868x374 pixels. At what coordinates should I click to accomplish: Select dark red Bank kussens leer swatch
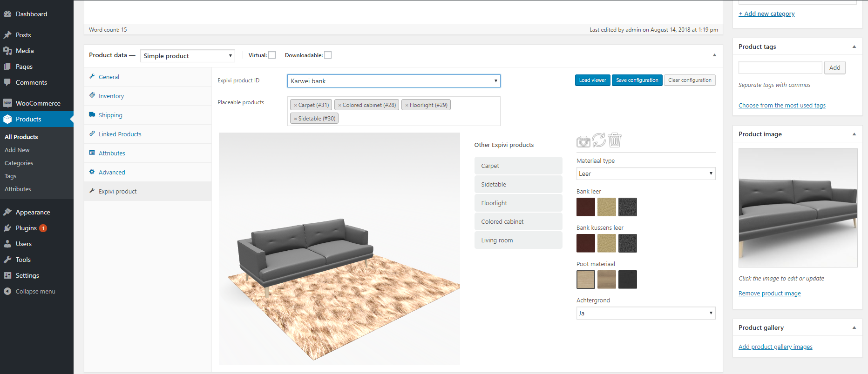click(x=586, y=243)
